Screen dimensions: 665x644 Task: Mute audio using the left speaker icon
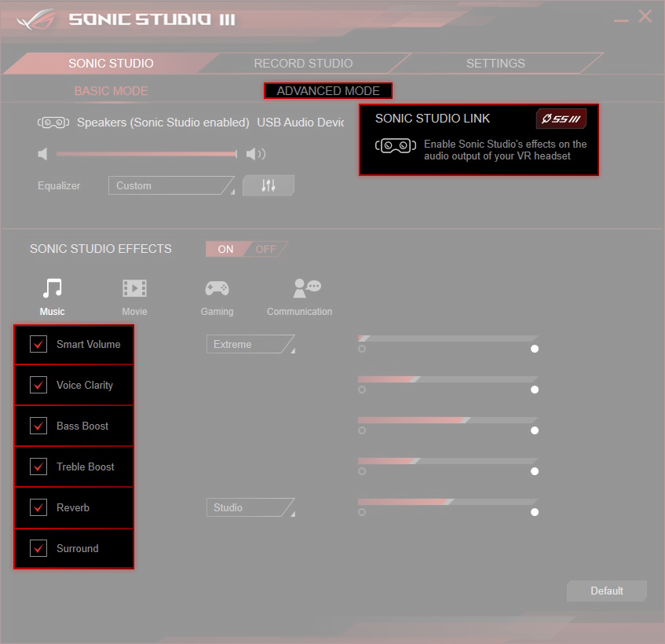click(42, 154)
